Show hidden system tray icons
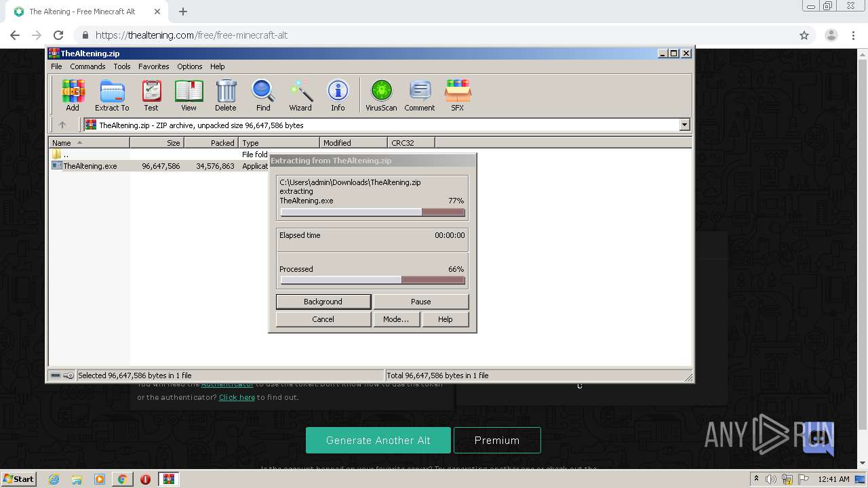 [x=756, y=479]
